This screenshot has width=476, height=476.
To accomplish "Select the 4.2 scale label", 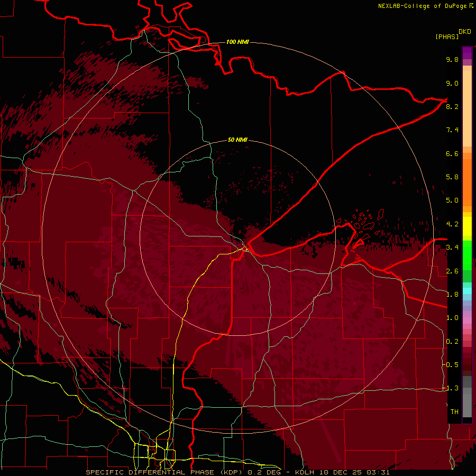I will (x=452, y=224).
